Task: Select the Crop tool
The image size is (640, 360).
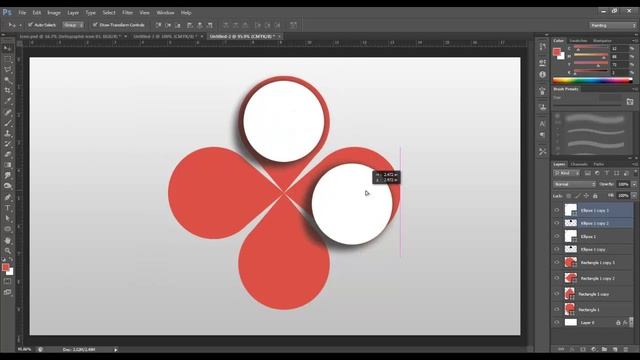Action: point(7,91)
